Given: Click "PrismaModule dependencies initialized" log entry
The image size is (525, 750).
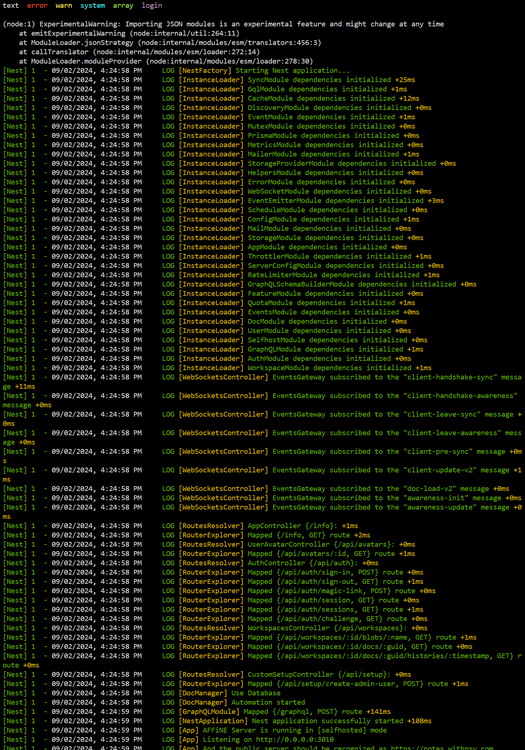Looking at the screenshot, I should coord(333,135).
